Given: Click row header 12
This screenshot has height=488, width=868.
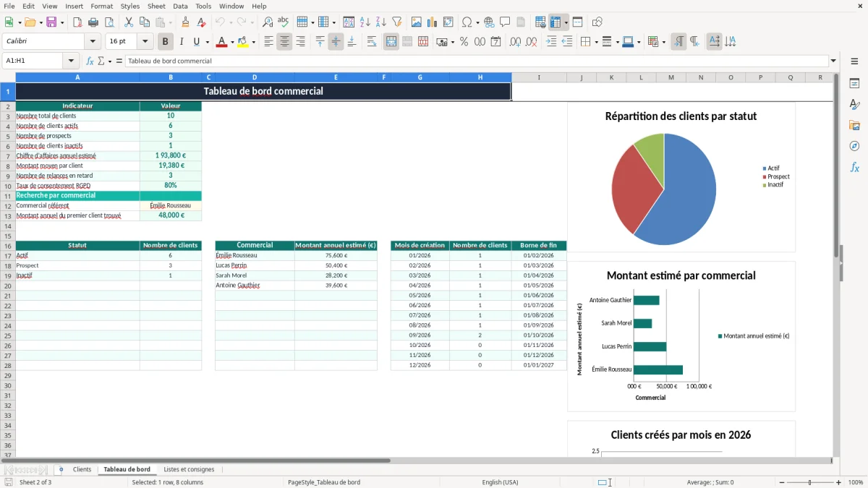Looking at the screenshot, I should click(x=7, y=205).
